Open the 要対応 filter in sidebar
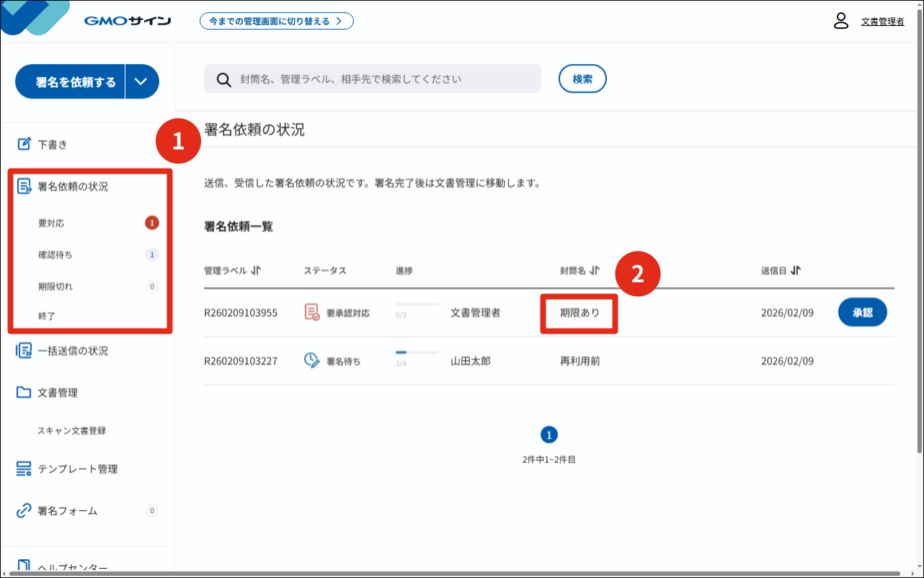The height and width of the screenshot is (578, 924). (51, 223)
